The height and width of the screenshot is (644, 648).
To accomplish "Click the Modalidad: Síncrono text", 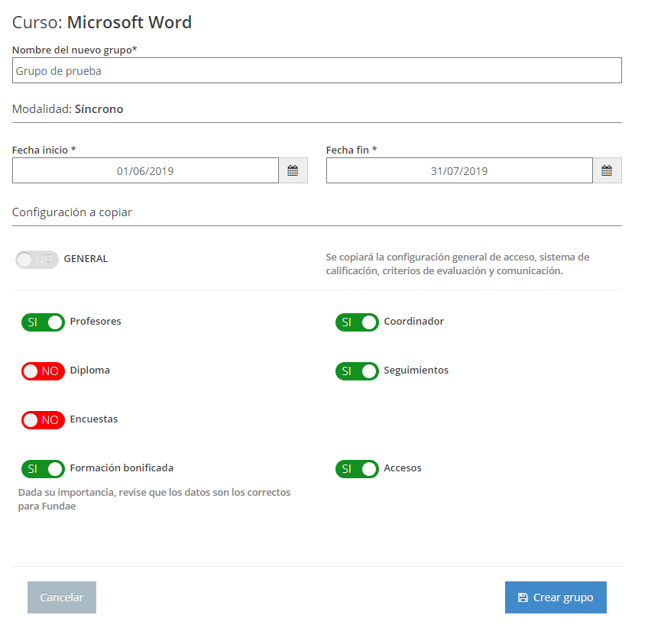I will tap(68, 109).
